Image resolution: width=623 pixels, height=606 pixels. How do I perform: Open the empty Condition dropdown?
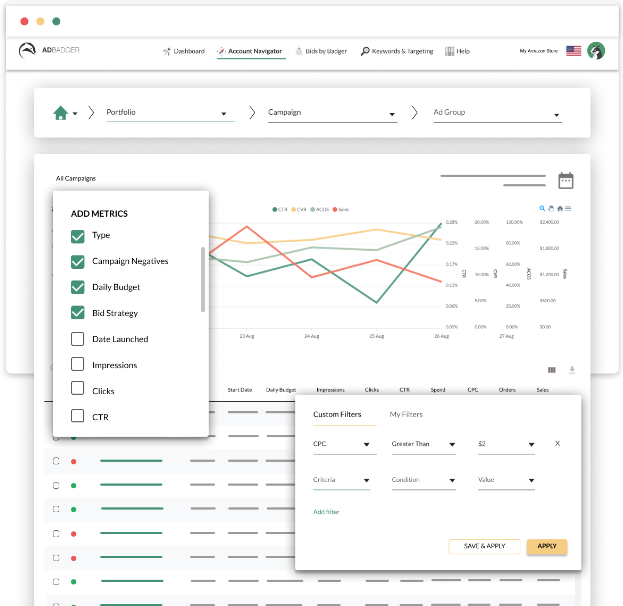[x=423, y=480]
